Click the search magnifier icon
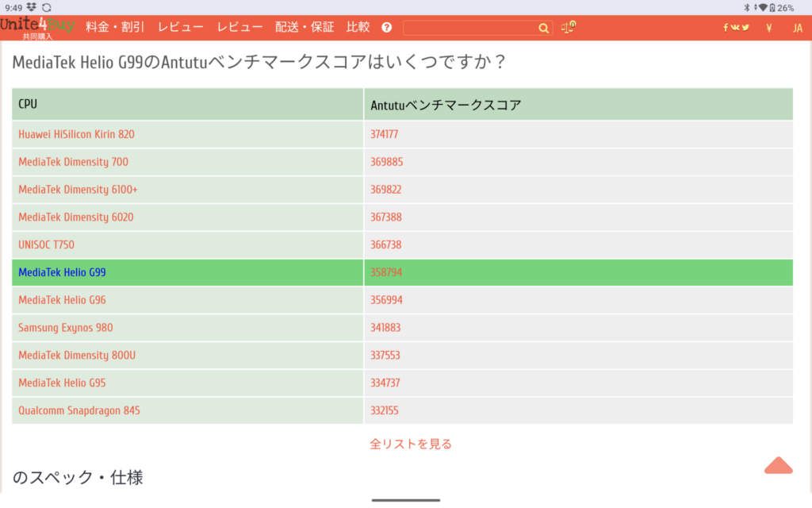Screen dimensions: 812x508 point(543,28)
